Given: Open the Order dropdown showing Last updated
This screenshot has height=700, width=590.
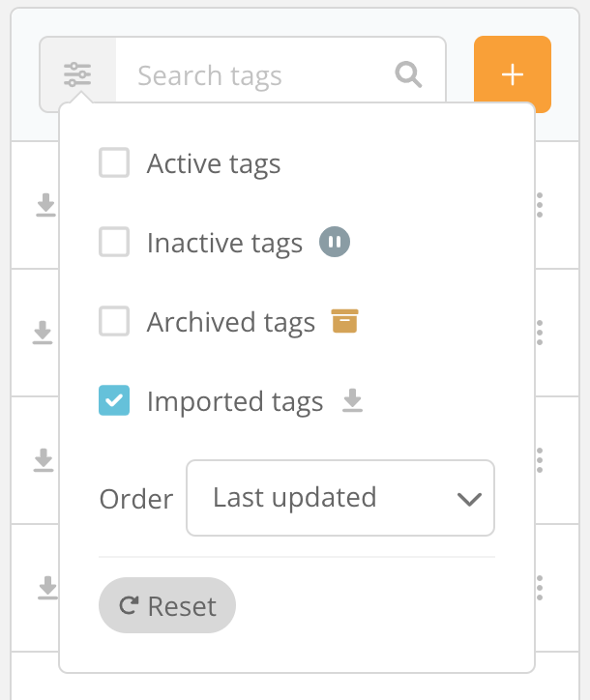Looking at the screenshot, I should pyautogui.click(x=340, y=498).
